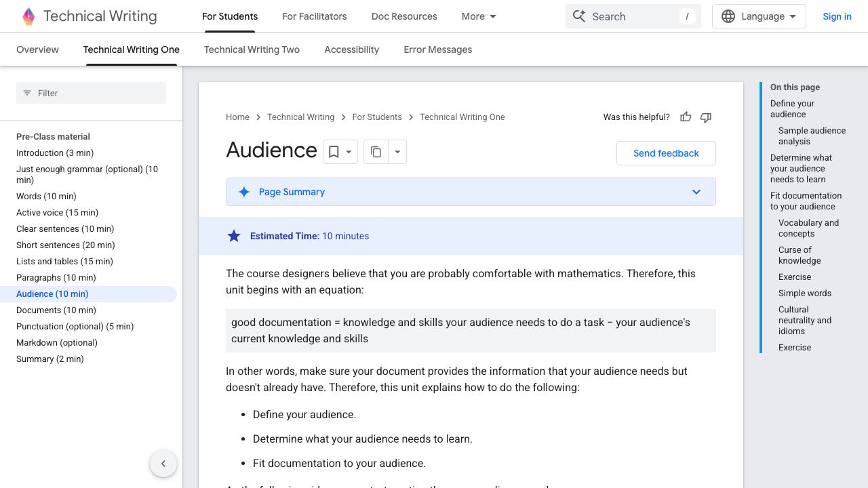Switch to the Overview tab
868x488 pixels.
tap(37, 49)
